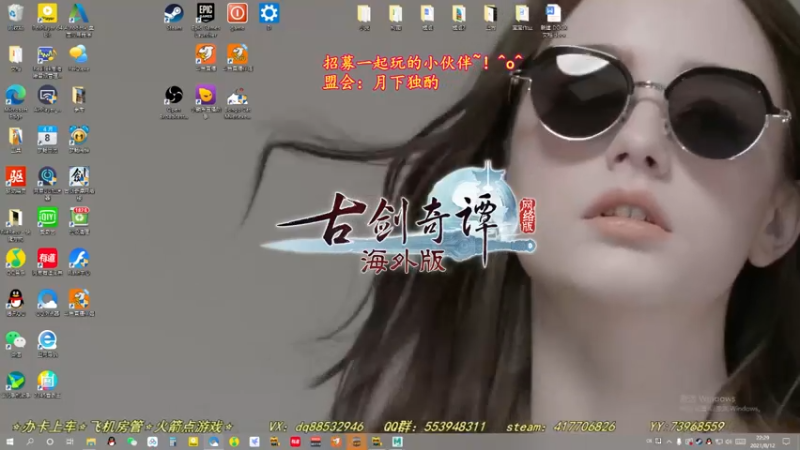This screenshot has height=450, width=800.
Task: Open the Windows Start menu
Action: [9, 442]
